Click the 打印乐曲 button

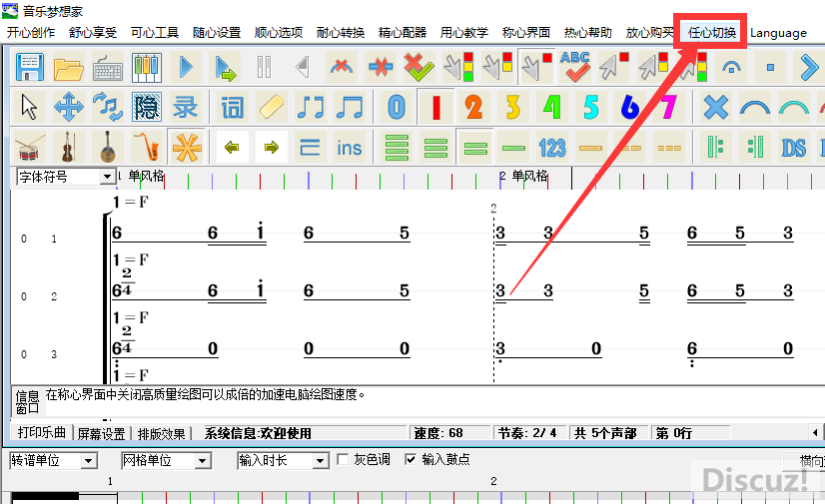point(42,432)
